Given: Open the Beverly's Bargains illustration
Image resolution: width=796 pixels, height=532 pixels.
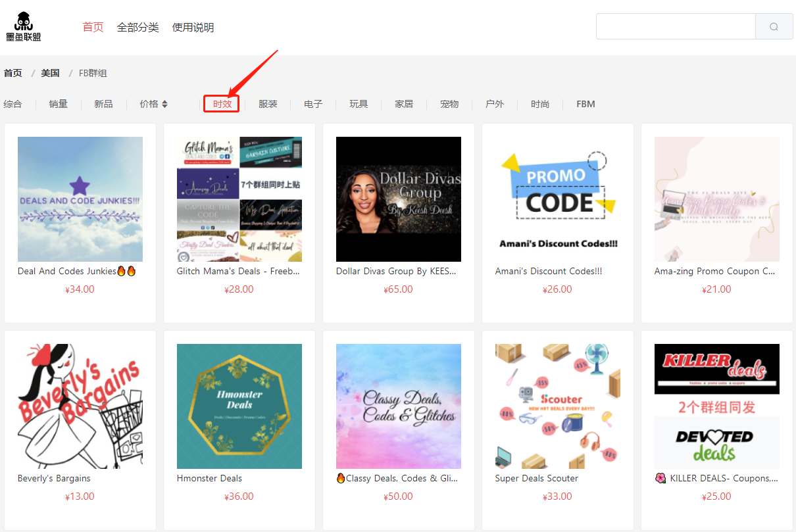Looking at the screenshot, I should click(80, 406).
